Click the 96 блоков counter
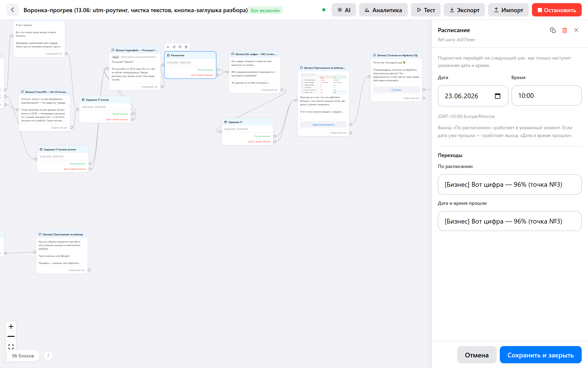Viewport: 588px width, 368px height. (x=23, y=356)
